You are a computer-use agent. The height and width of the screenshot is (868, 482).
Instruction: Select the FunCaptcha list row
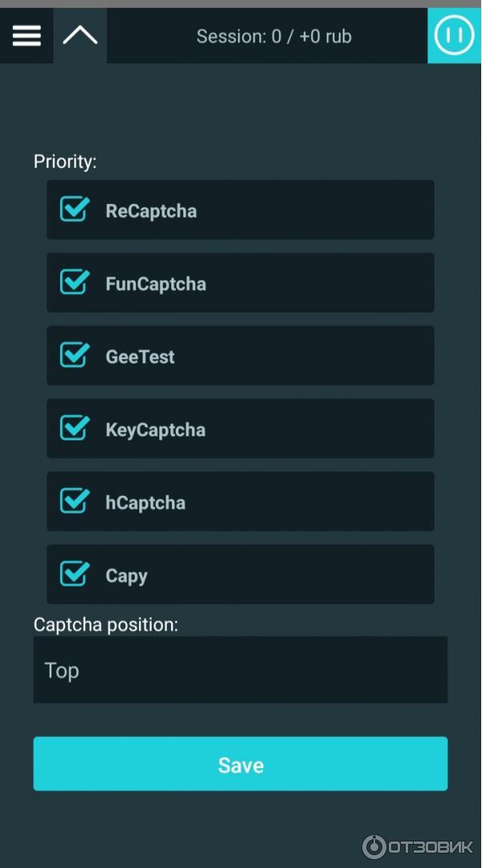tap(240, 282)
